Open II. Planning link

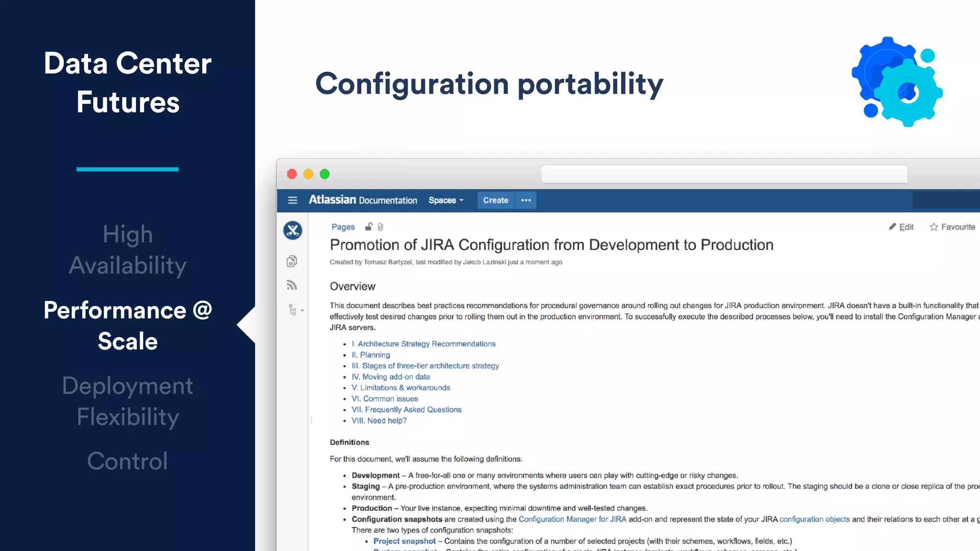click(371, 355)
